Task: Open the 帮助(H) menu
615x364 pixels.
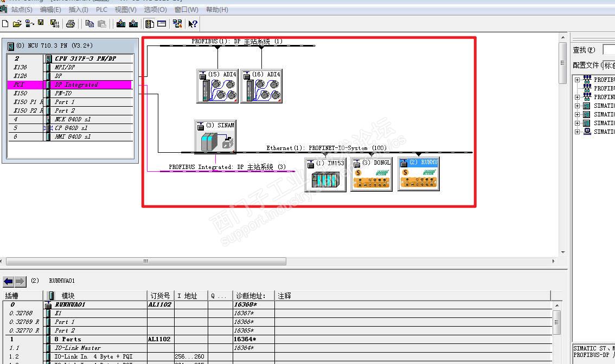Action: tap(217, 9)
